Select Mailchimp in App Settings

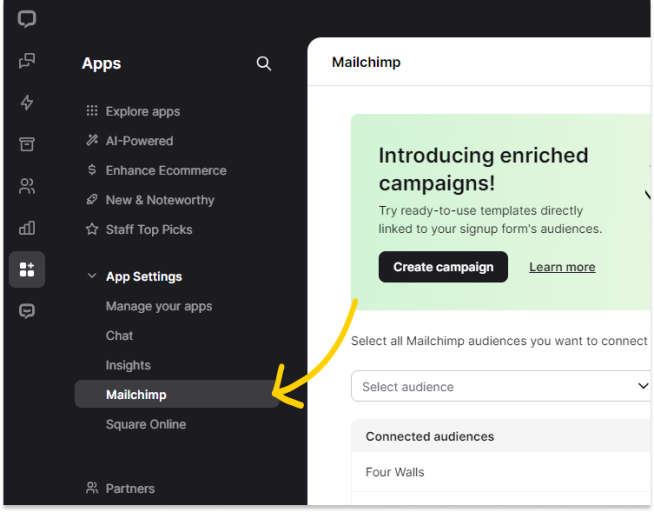coord(177,394)
